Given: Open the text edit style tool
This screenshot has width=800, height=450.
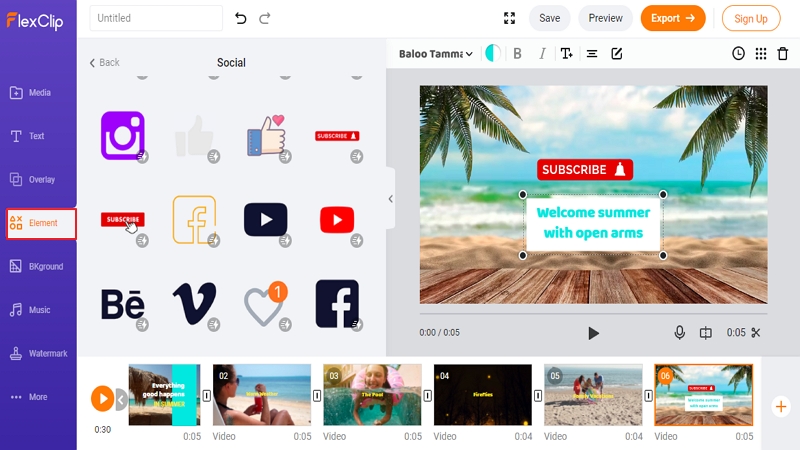Looking at the screenshot, I should 617,54.
